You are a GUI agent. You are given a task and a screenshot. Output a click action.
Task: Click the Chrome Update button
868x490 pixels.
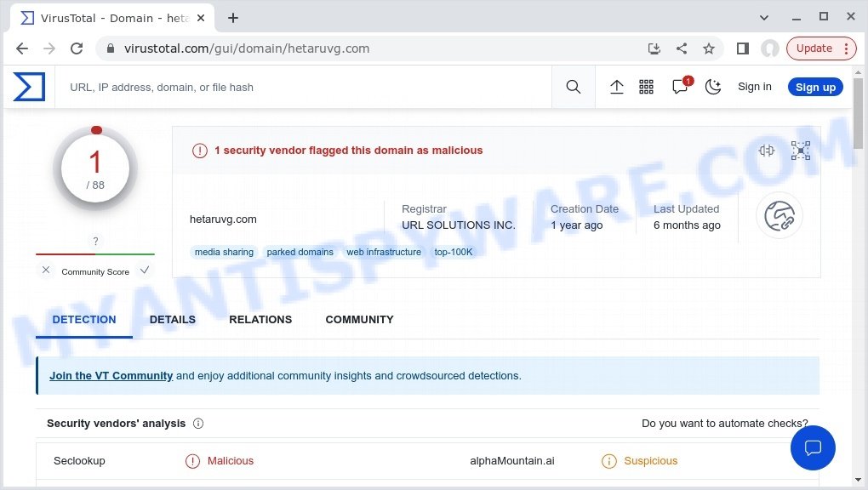(821, 48)
